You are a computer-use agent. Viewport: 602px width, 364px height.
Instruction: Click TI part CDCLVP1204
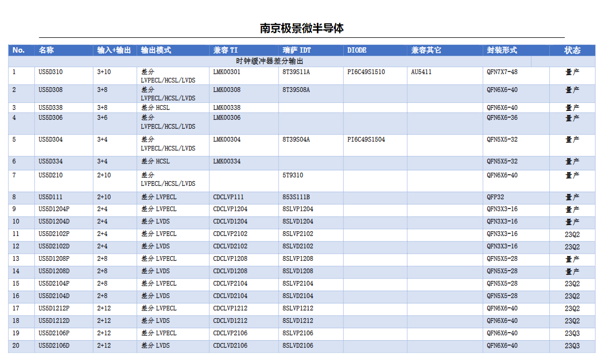pos(230,209)
